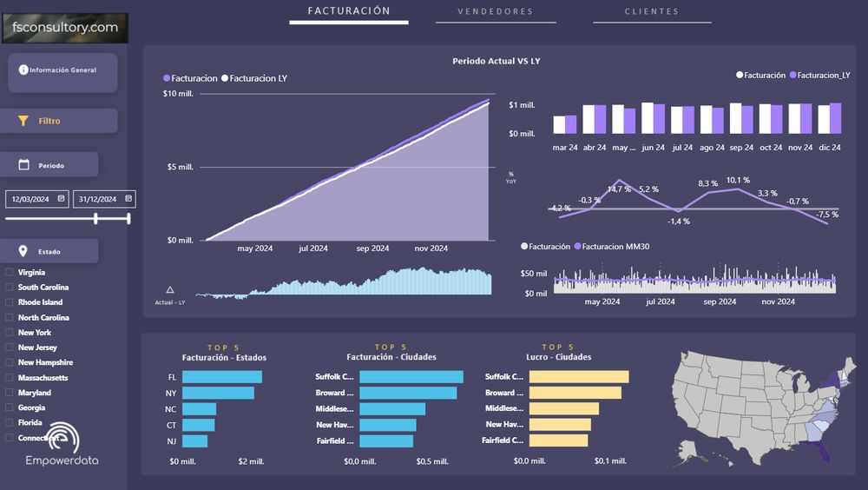Click the mar 24 bar pair
Image resolution: width=868 pixels, height=490 pixels.
point(565,124)
